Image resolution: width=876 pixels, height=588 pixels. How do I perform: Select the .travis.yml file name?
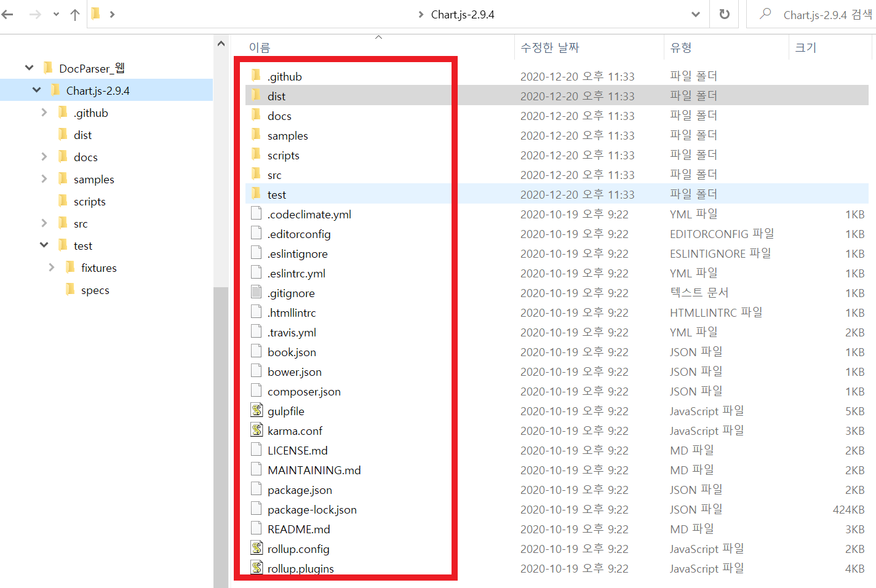click(x=292, y=333)
